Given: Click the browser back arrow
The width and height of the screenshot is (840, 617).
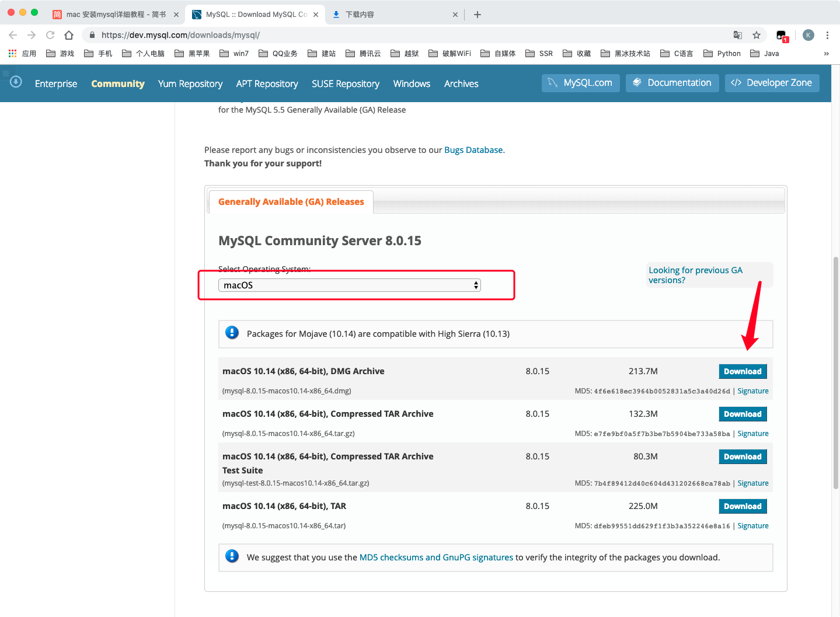Looking at the screenshot, I should [x=13, y=35].
